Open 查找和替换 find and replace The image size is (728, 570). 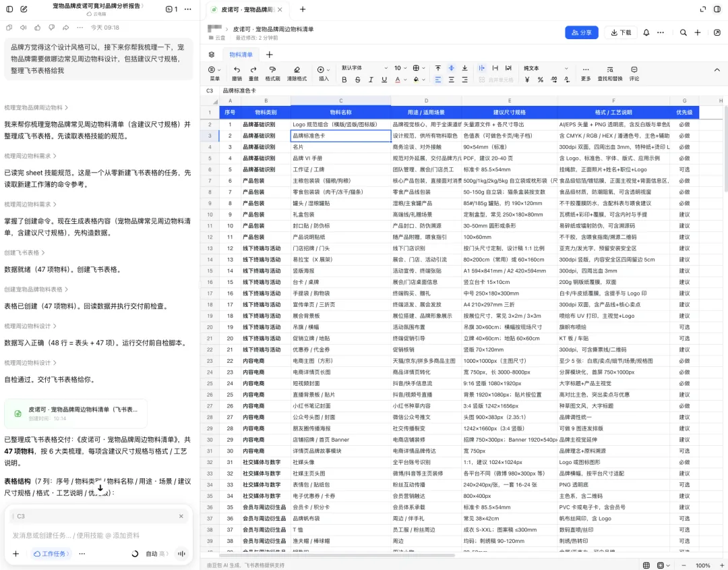click(x=609, y=74)
